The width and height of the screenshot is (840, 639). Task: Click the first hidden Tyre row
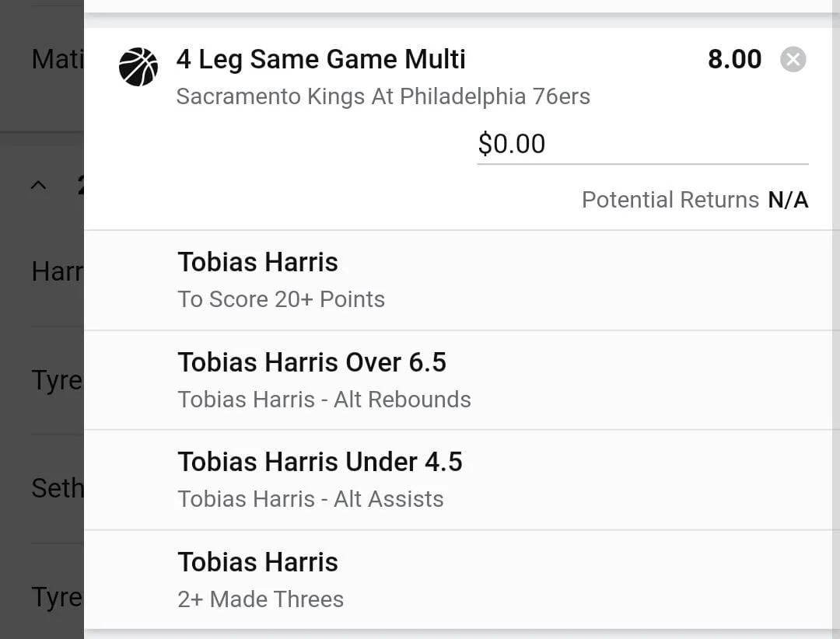pos(57,380)
